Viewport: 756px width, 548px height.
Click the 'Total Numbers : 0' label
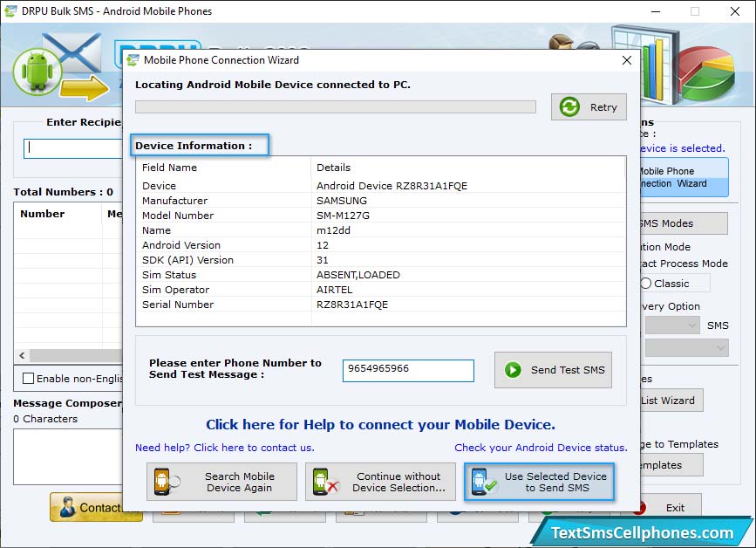pos(63,192)
